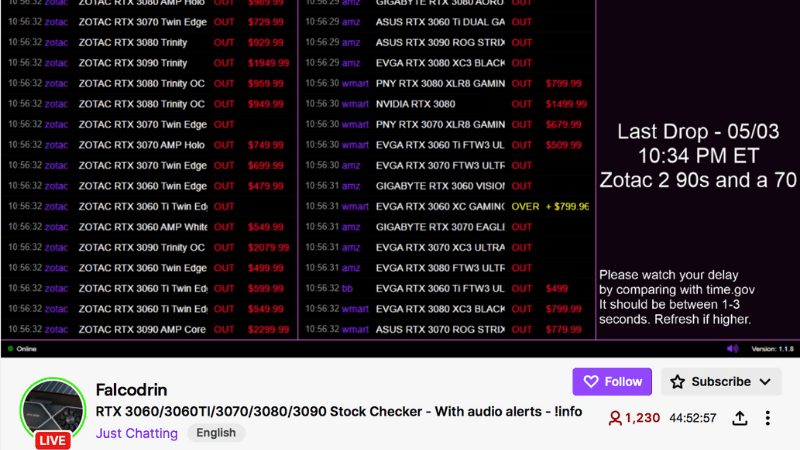This screenshot has width=800, height=450.
Task: Click the stream uptime 44:52:57
Action: click(693, 418)
